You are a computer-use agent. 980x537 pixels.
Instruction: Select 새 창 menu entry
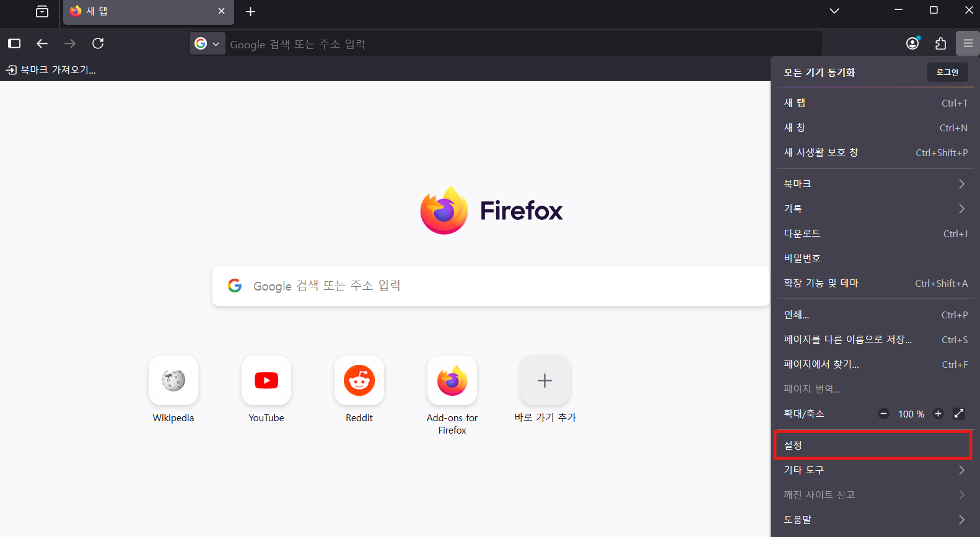(x=875, y=128)
